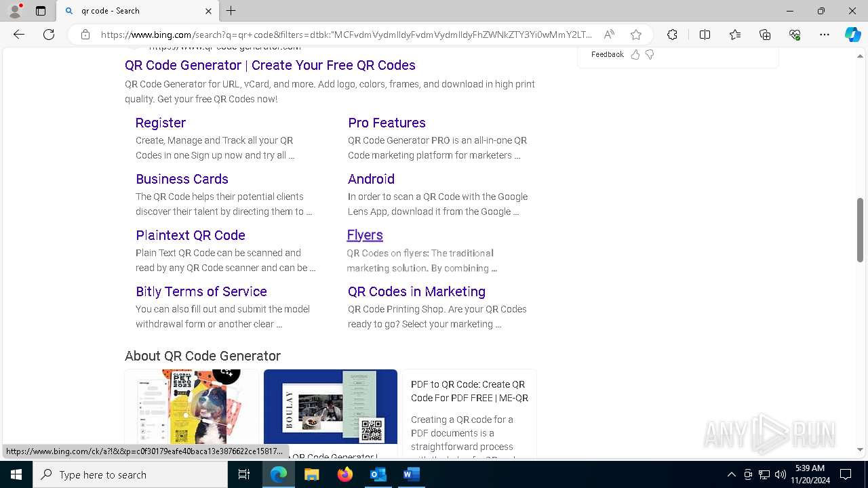This screenshot has width=868, height=488.
Task: Launch Firefox from the taskbar
Action: [x=345, y=474]
